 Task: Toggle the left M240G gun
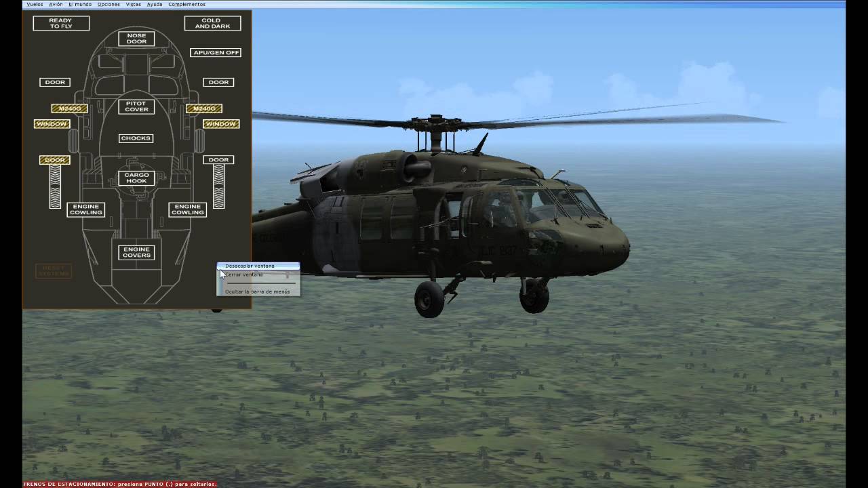[69, 108]
